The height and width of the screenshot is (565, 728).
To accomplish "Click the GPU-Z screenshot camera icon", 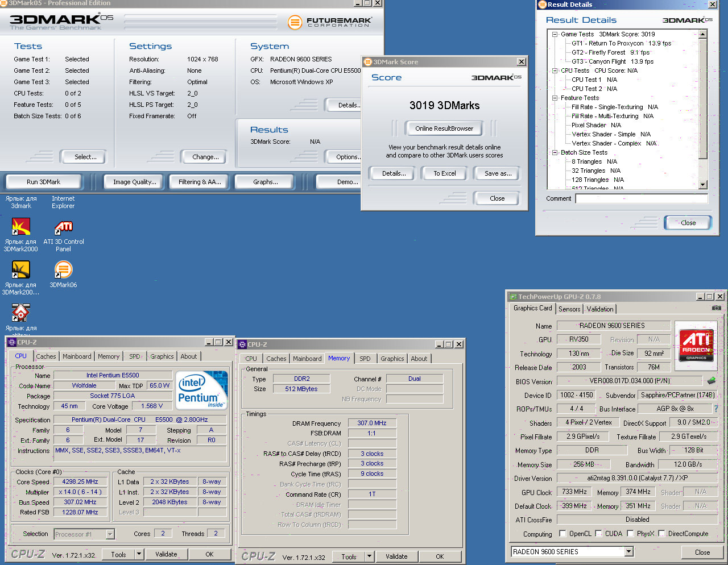I will (x=716, y=308).
